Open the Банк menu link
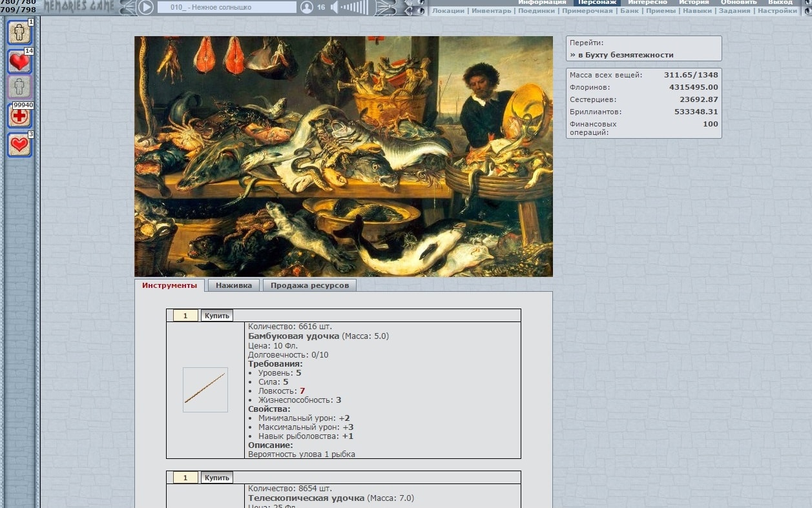The width and height of the screenshot is (812, 508). [629, 11]
